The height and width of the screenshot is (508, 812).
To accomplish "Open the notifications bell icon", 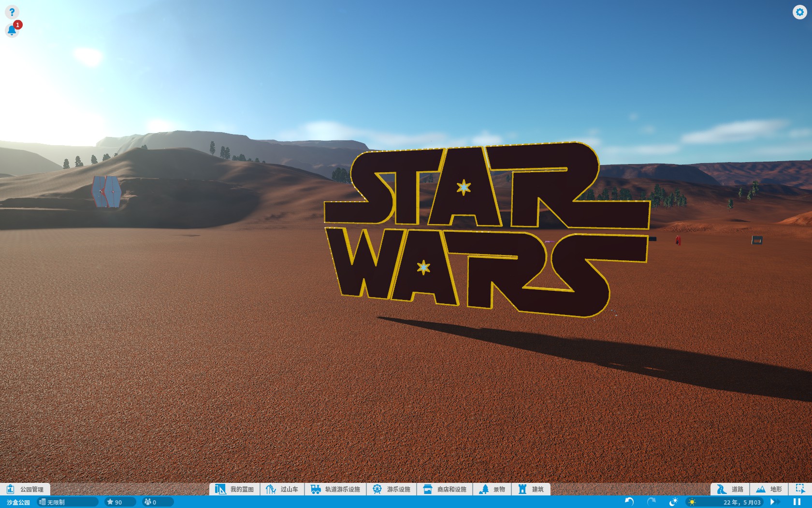I will click(x=12, y=30).
